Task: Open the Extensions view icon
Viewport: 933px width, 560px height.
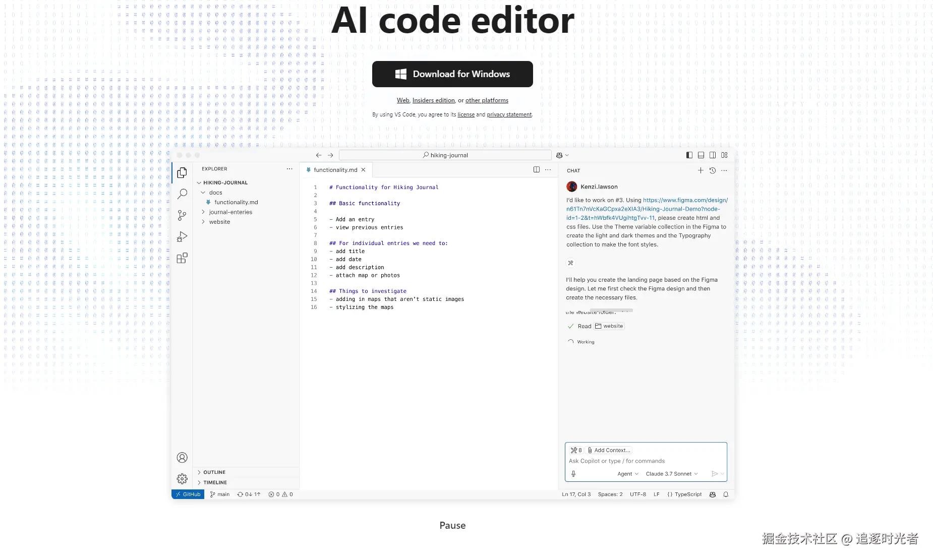Action: [x=182, y=258]
